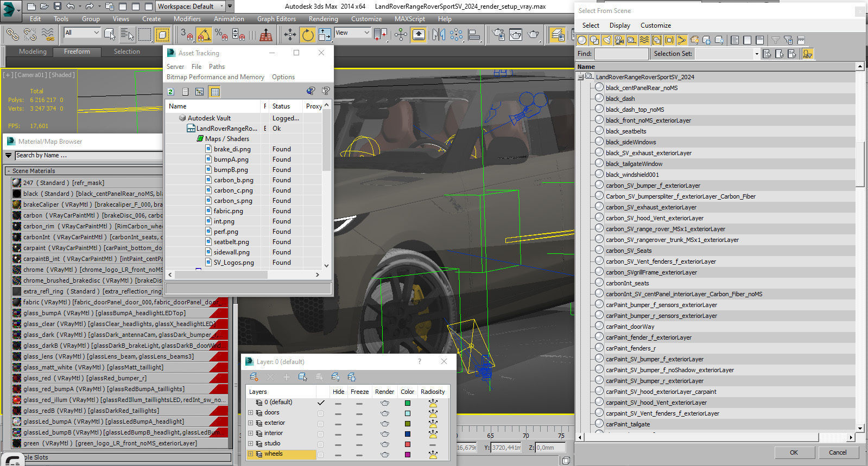
Task: Toggle freeze state of interior layer
Action: (359, 434)
